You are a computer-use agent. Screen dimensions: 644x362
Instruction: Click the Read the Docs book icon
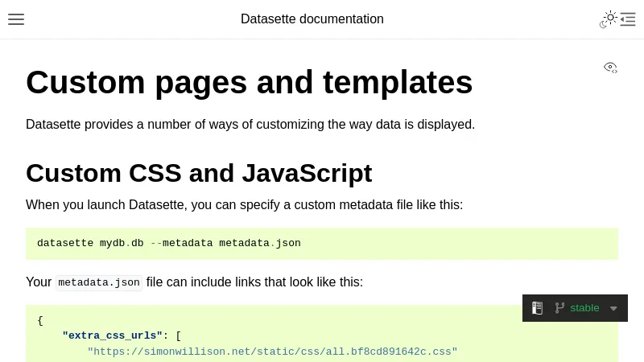[x=537, y=308]
